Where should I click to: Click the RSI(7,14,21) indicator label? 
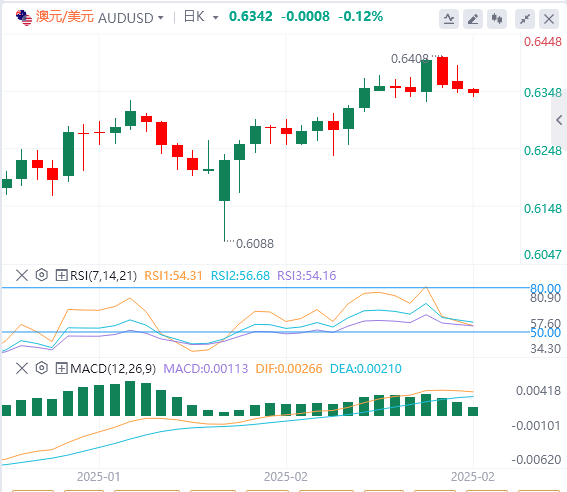(103, 276)
